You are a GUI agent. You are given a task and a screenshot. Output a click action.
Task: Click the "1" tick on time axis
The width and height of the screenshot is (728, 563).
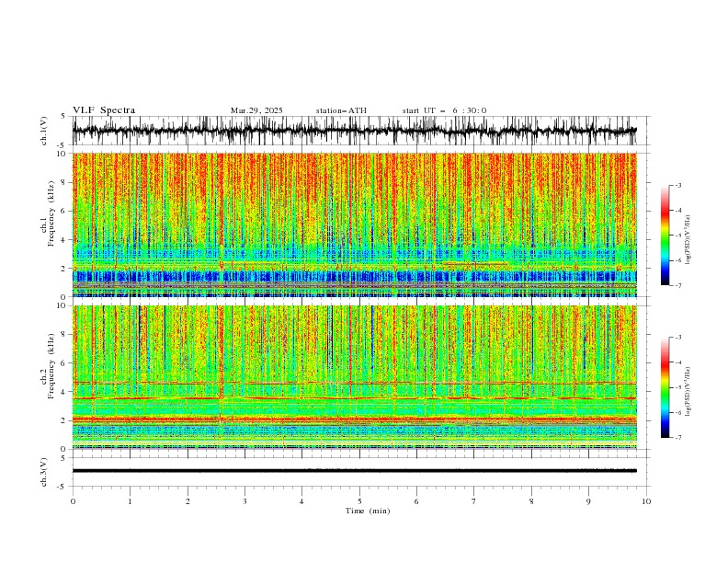click(x=130, y=501)
